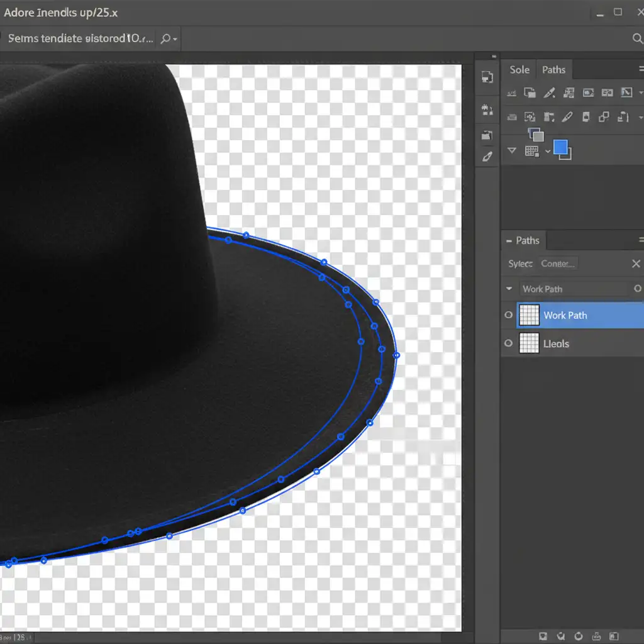Click the topmost icon in the vertical strip
The height and width of the screenshot is (644, 644).
[x=487, y=77]
